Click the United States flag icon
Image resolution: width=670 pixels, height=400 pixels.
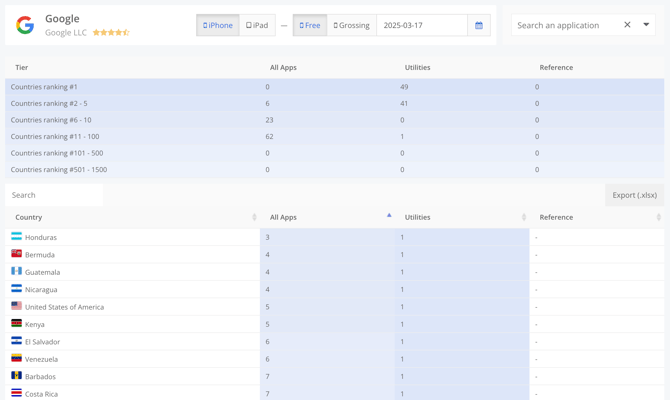tap(16, 306)
